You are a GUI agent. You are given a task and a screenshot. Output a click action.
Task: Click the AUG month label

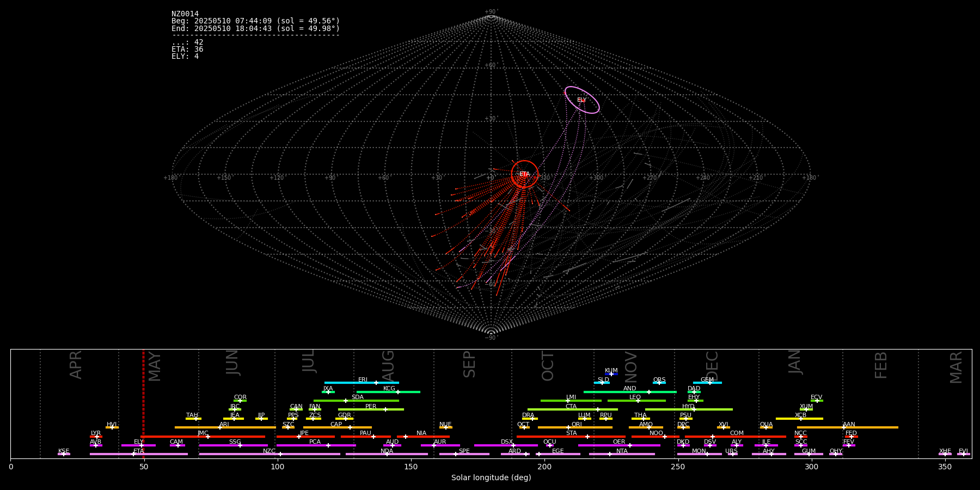[x=388, y=365]
